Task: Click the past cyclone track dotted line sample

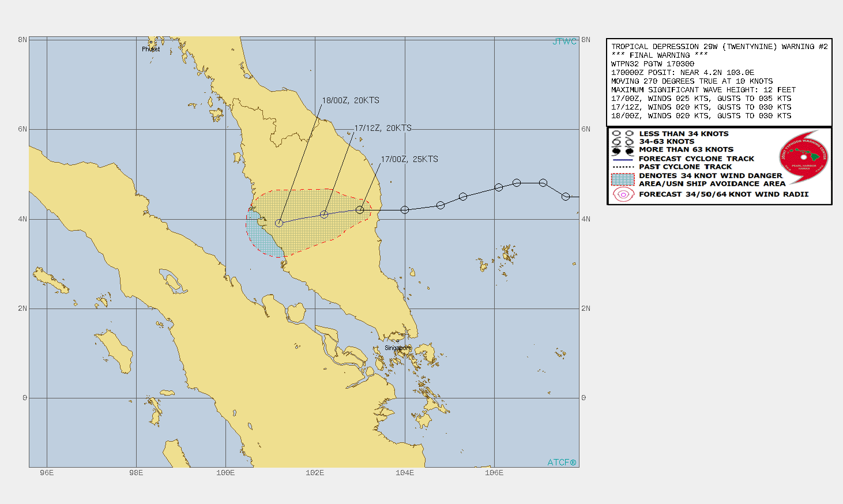Action: tap(623, 167)
